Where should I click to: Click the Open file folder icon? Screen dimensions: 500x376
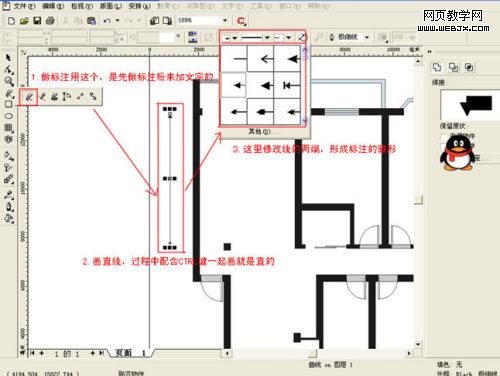(24, 21)
